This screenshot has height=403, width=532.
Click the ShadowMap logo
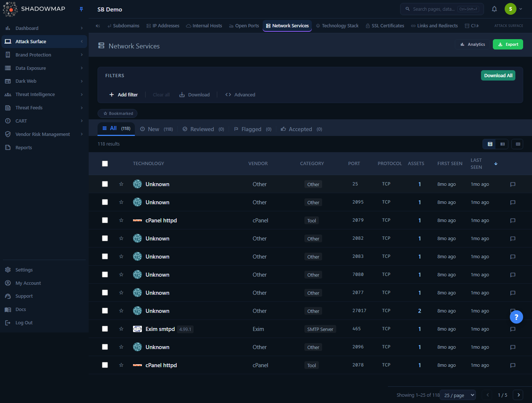[x=34, y=9]
